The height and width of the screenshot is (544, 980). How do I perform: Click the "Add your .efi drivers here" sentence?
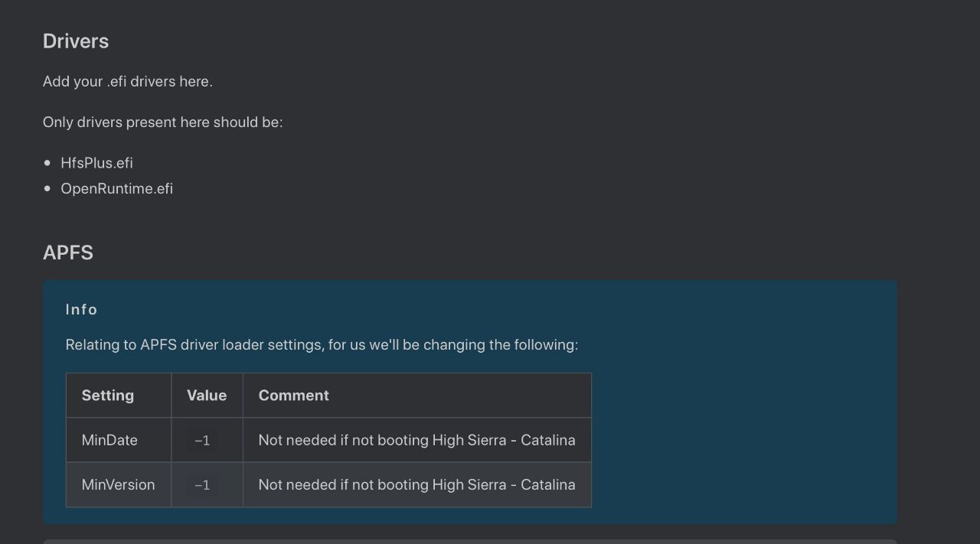(x=128, y=81)
